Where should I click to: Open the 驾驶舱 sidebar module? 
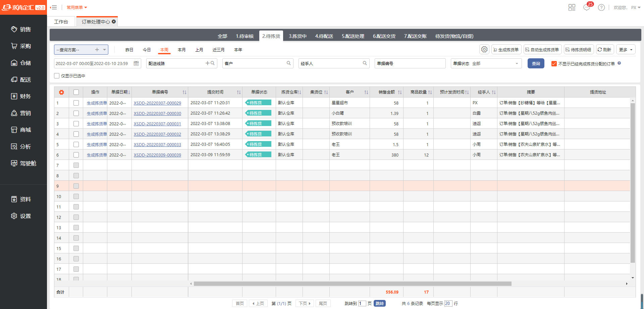[23, 164]
